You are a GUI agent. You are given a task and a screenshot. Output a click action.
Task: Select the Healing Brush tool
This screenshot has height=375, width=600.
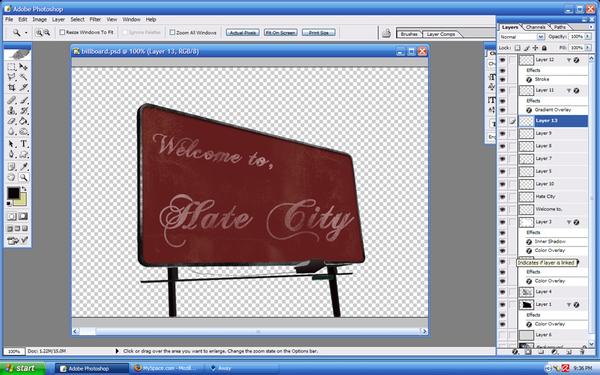tap(11, 100)
